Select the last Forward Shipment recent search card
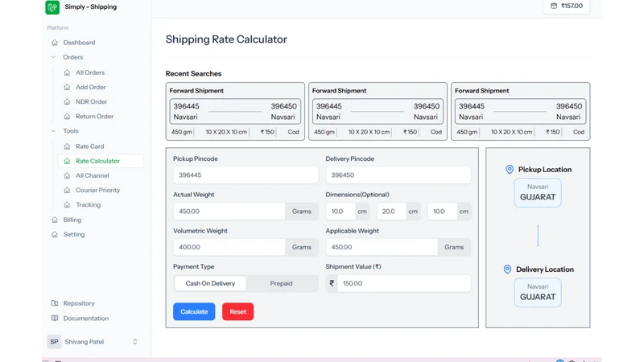 (x=520, y=111)
